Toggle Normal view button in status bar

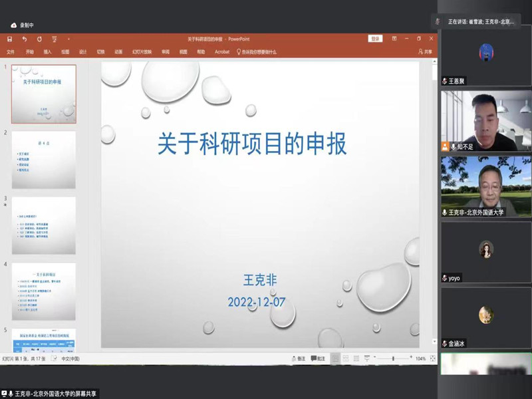(336, 358)
